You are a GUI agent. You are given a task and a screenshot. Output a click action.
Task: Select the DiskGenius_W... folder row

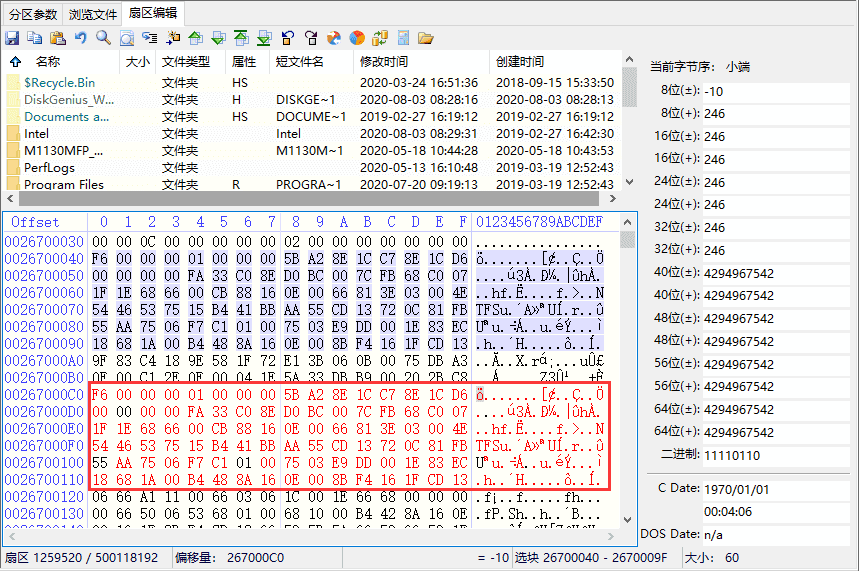313,100
